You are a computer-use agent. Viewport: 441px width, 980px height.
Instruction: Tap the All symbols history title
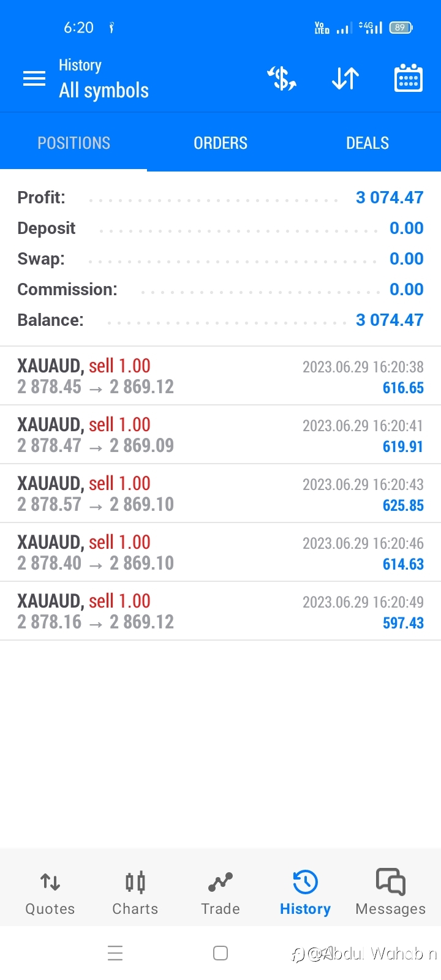pos(104,91)
